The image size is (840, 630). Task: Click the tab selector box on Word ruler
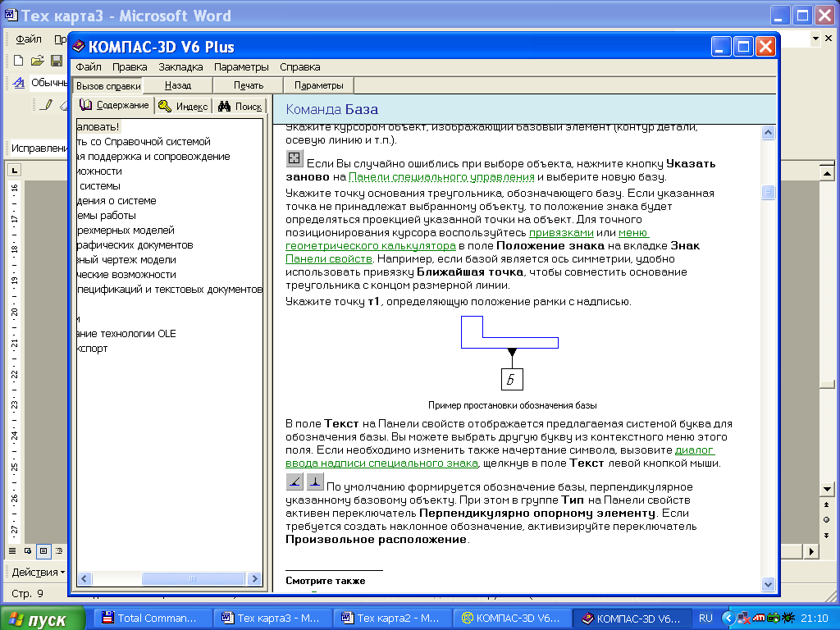(15, 171)
